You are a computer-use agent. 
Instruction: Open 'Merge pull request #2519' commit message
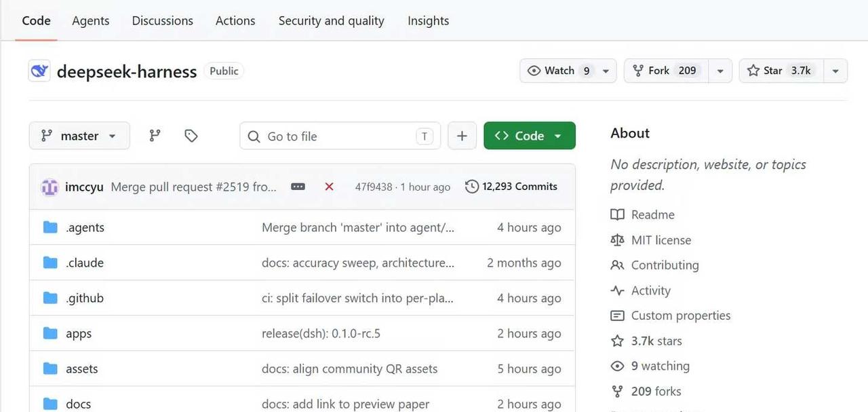(194, 187)
